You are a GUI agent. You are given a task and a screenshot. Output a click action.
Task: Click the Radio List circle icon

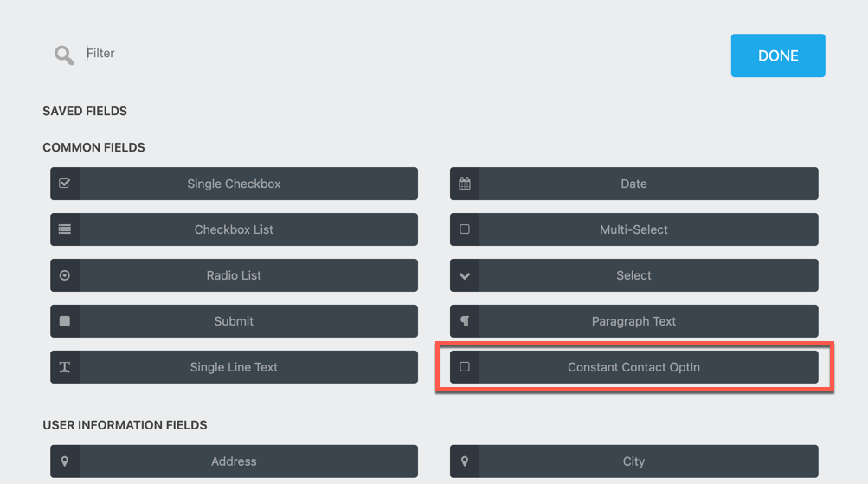point(65,275)
